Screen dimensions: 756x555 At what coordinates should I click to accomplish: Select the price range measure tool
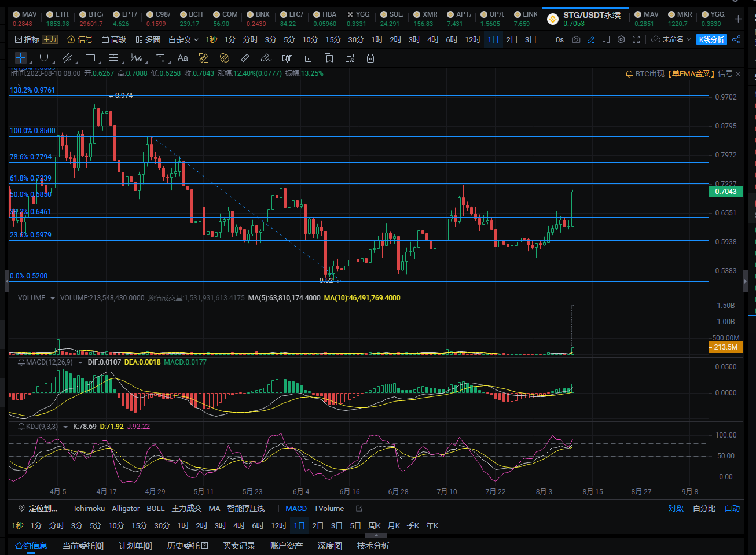160,58
